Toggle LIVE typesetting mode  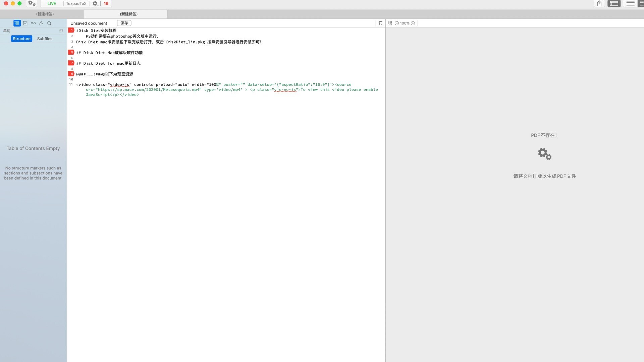click(x=52, y=3)
